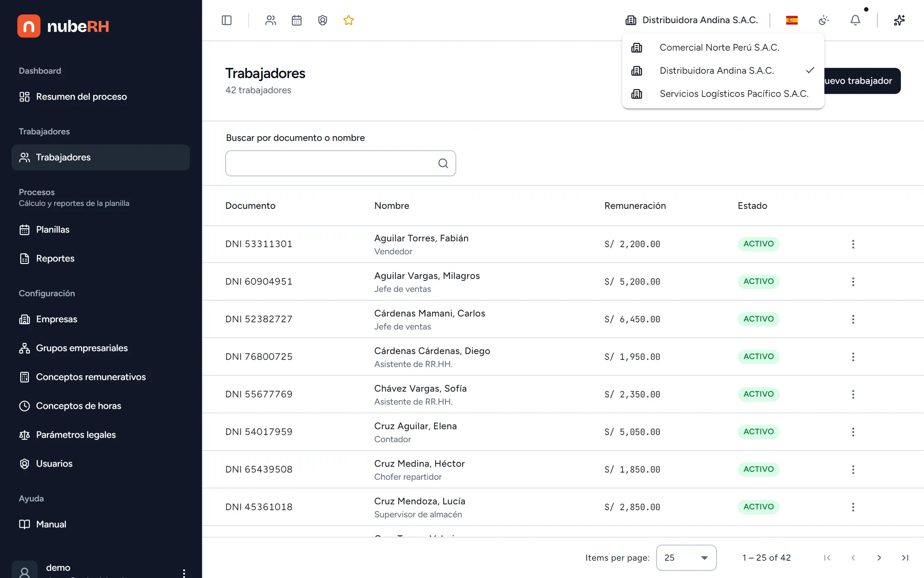
Task: Click the Nuevo trabajador button
Action: click(862, 81)
